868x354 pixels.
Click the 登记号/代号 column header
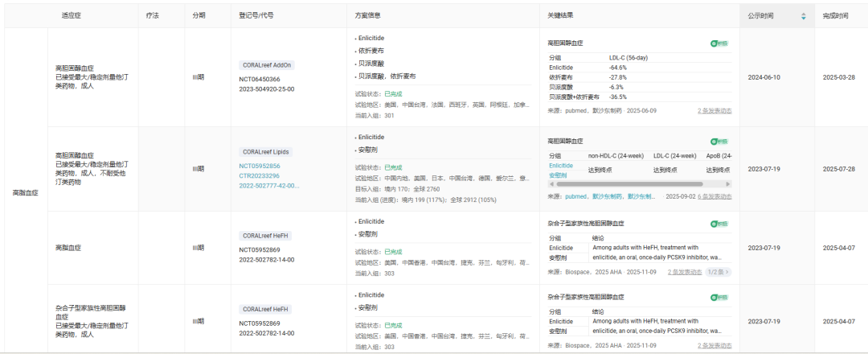pos(256,16)
